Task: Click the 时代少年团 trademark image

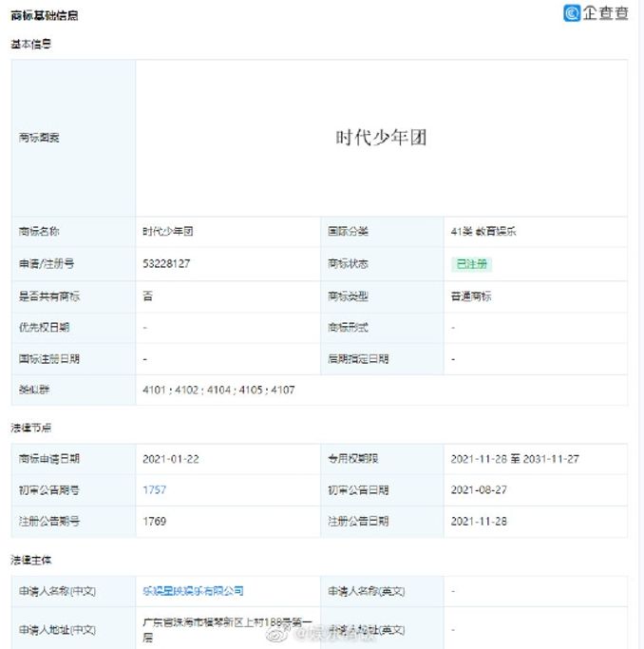Action: pyautogui.click(x=381, y=138)
